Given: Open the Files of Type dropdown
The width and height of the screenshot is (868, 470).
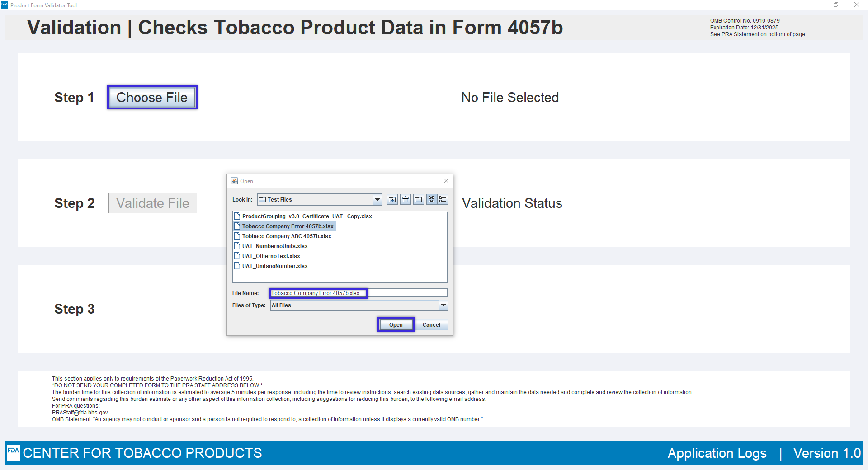Looking at the screenshot, I should [443, 305].
